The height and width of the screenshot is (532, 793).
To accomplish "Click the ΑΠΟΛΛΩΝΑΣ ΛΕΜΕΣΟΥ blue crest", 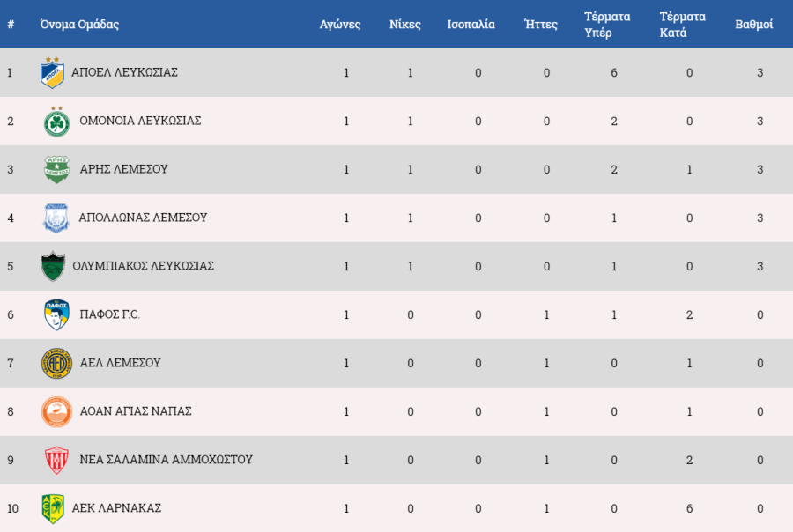I will click(56, 218).
